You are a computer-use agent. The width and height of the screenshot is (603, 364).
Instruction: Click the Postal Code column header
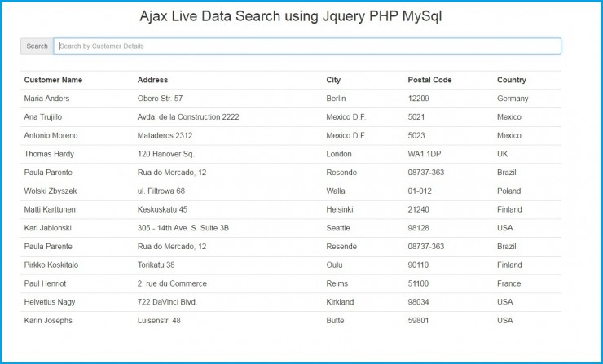429,80
